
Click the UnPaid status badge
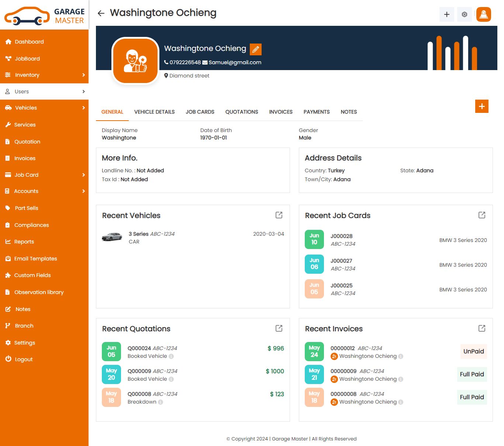[473, 351]
